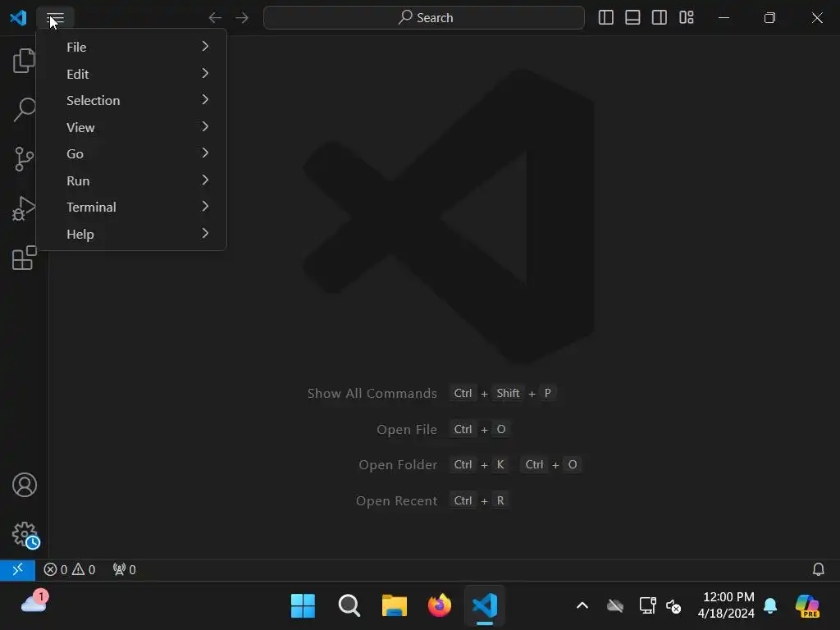
Task: Open the Go menu
Action: pyautogui.click(x=131, y=153)
